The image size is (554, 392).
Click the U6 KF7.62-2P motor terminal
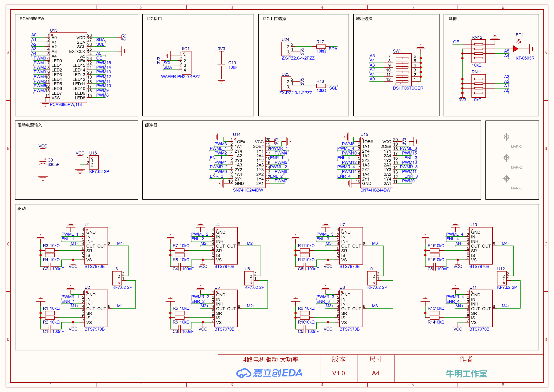249,278
